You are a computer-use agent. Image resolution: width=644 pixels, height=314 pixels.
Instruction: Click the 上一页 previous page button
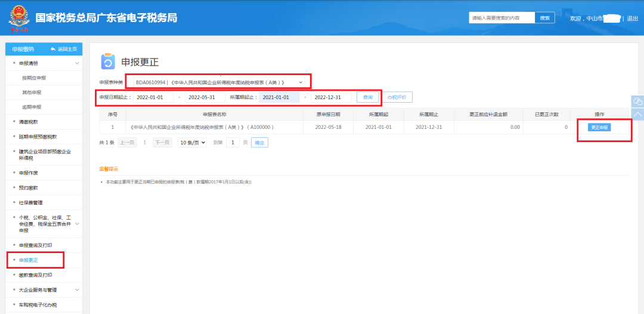pyautogui.click(x=128, y=143)
